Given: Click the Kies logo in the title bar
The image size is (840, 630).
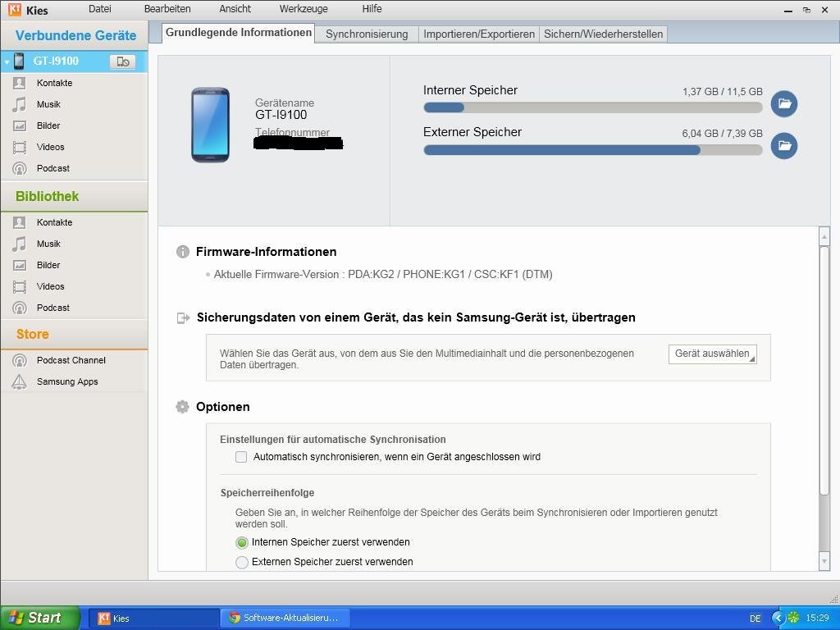Looking at the screenshot, I should click(x=15, y=9).
